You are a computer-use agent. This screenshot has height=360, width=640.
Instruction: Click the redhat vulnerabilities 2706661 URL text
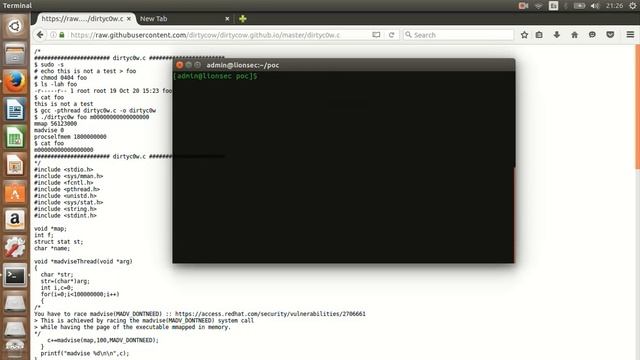[x=270, y=314]
